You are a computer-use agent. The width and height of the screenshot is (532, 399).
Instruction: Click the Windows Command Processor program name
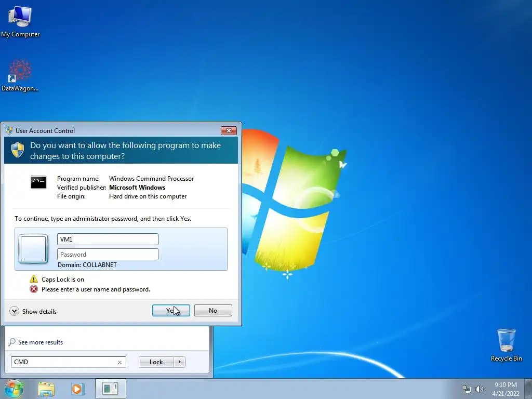pyautogui.click(x=151, y=179)
